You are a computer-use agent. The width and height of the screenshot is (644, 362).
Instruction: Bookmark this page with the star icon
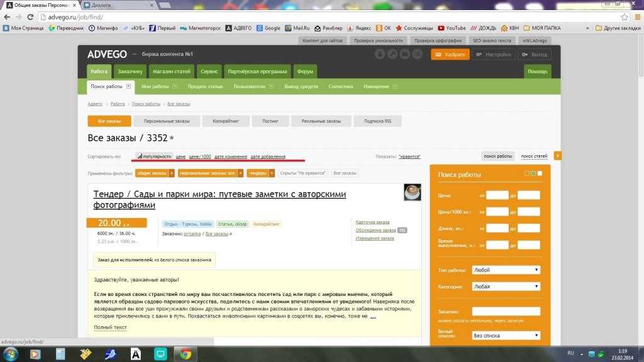pos(625,17)
